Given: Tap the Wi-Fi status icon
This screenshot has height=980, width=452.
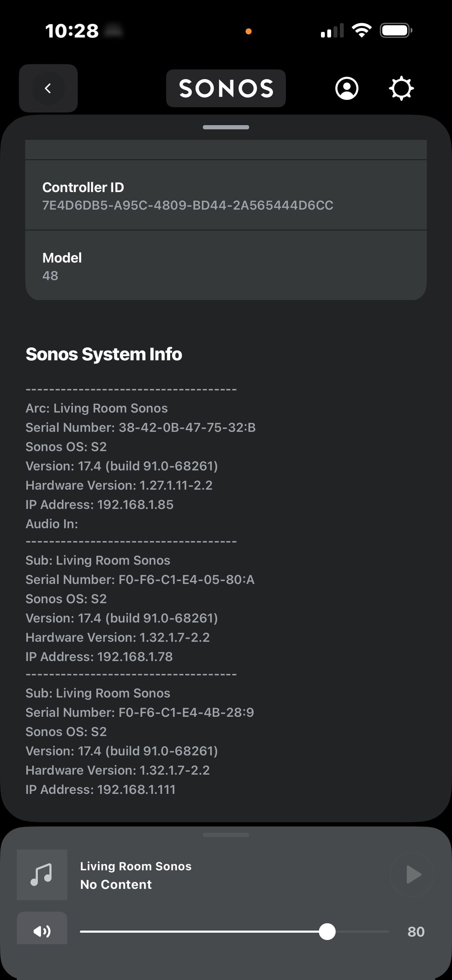Looking at the screenshot, I should tap(362, 30).
